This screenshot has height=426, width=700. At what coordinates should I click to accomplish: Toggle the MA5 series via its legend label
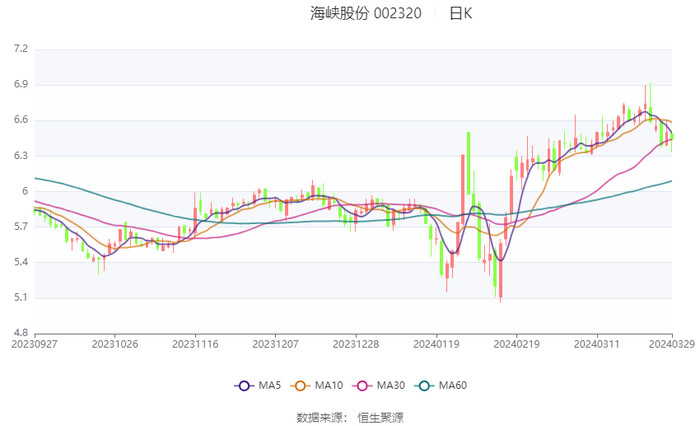tap(270, 386)
